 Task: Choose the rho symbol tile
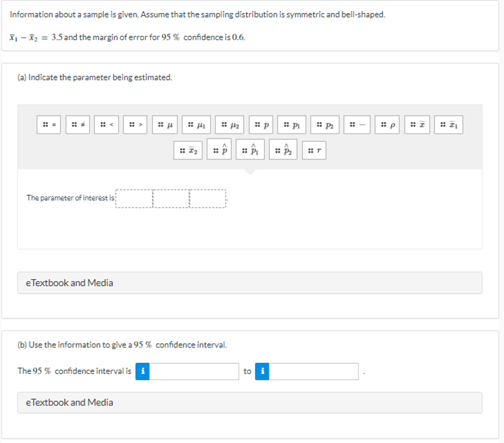[387, 125]
